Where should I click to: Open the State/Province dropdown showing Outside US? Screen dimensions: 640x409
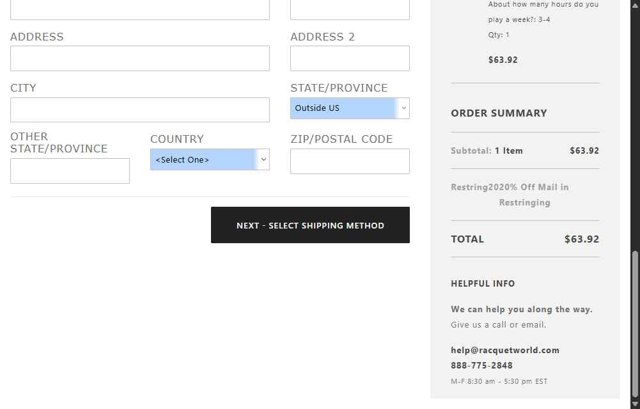click(x=350, y=108)
